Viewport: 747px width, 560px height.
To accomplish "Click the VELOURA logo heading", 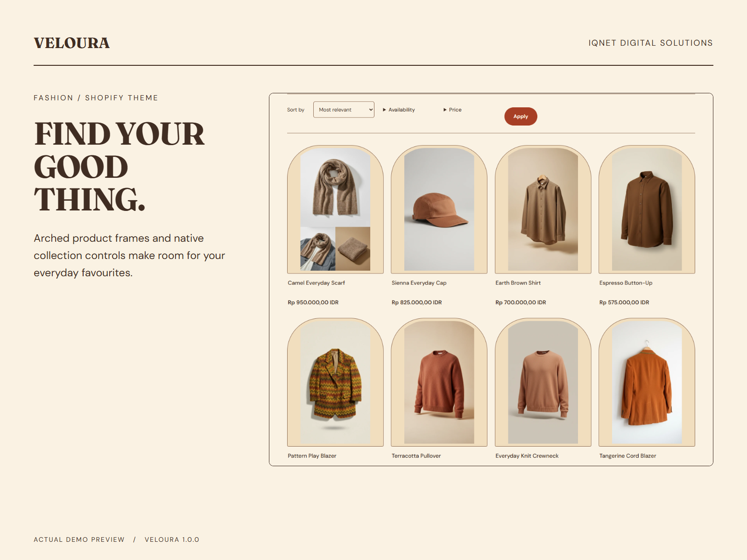I will pyautogui.click(x=71, y=43).
